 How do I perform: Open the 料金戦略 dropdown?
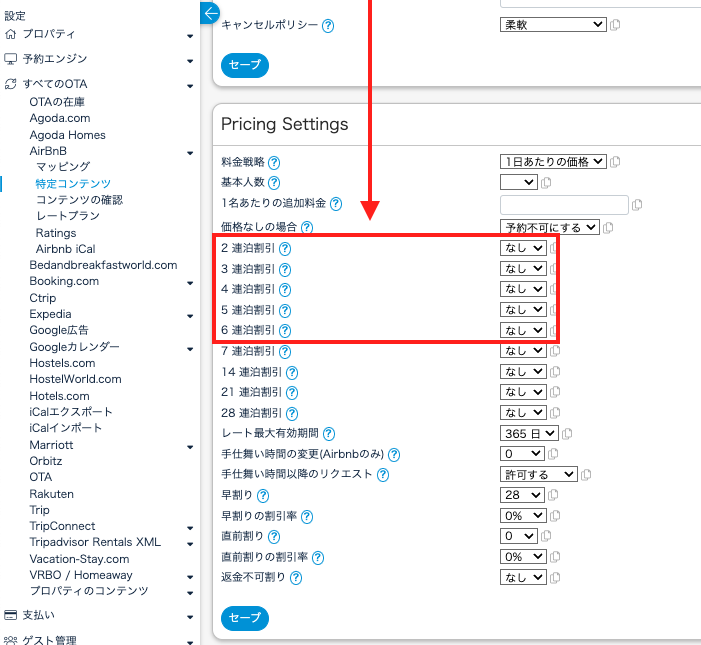click(553, 161)
